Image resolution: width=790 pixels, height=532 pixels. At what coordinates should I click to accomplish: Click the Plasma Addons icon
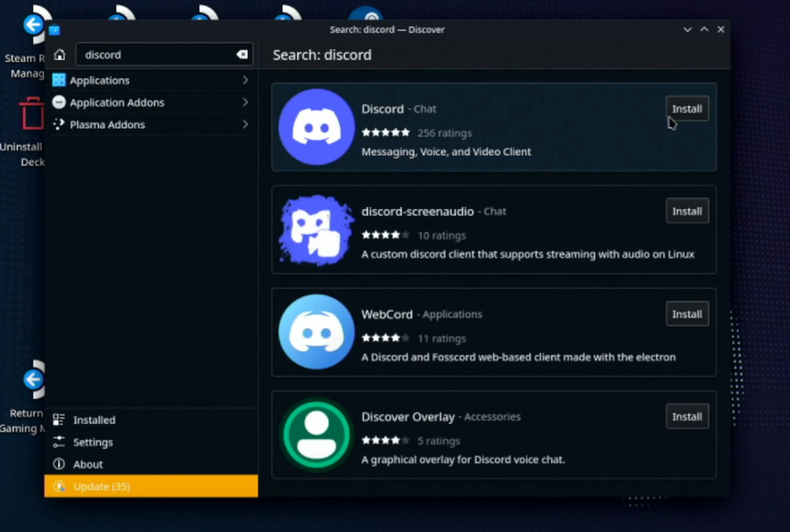coord(59,124)
